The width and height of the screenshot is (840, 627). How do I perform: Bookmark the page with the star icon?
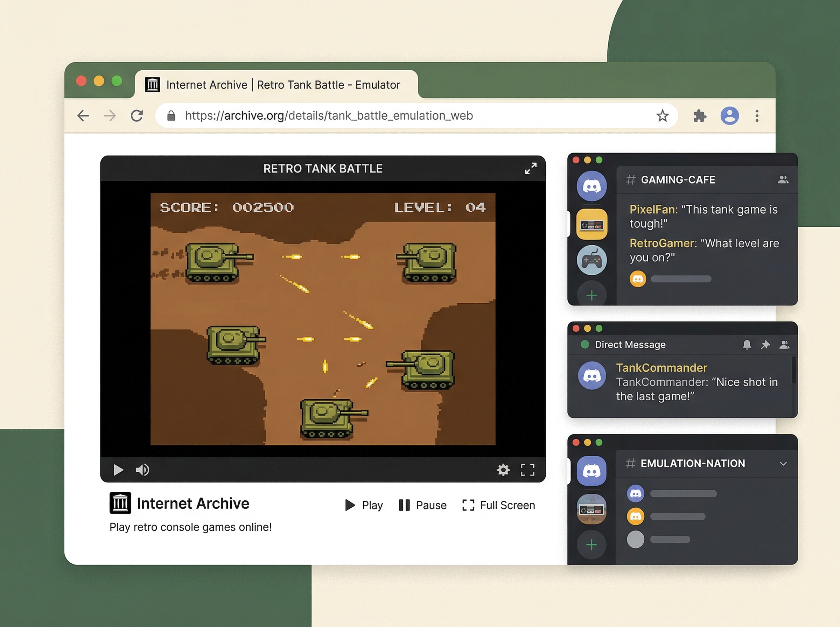pos(662,116)
